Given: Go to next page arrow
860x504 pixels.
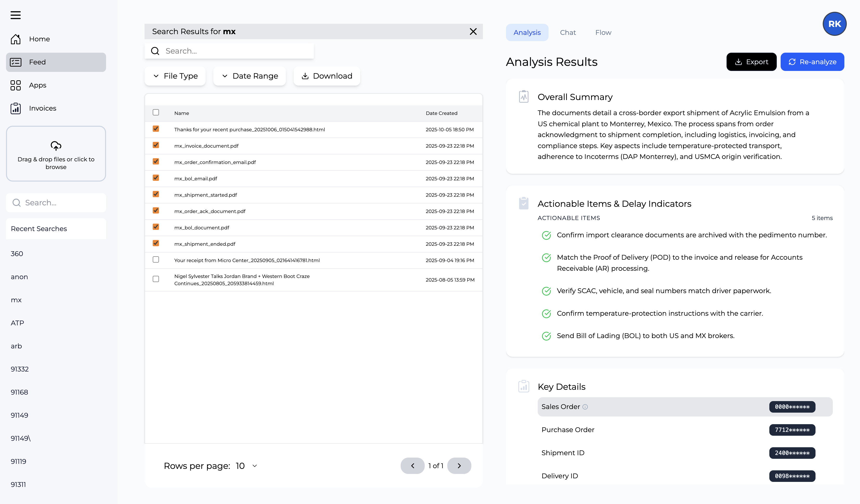Looking at the screenshot, I should click(459, 466).
